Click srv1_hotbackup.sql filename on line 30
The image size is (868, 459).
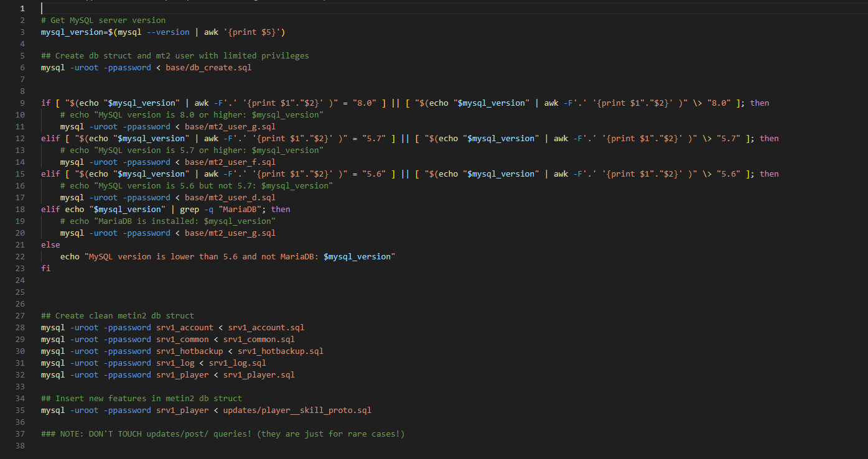pos(280,351)
